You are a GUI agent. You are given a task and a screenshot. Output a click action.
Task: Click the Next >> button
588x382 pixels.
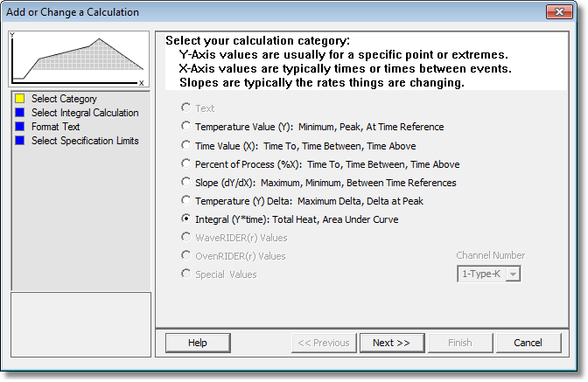point(392,343)
